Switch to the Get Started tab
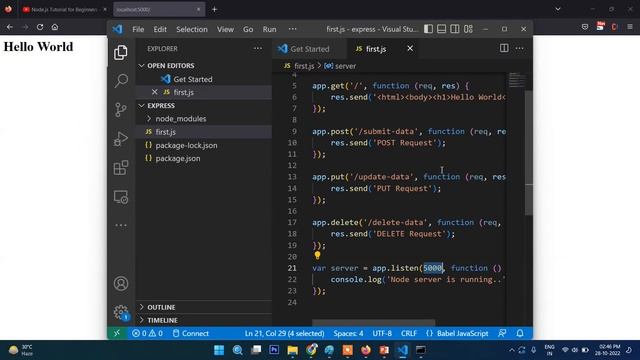The height and width of the screenshot is (360, 640). 309,49
